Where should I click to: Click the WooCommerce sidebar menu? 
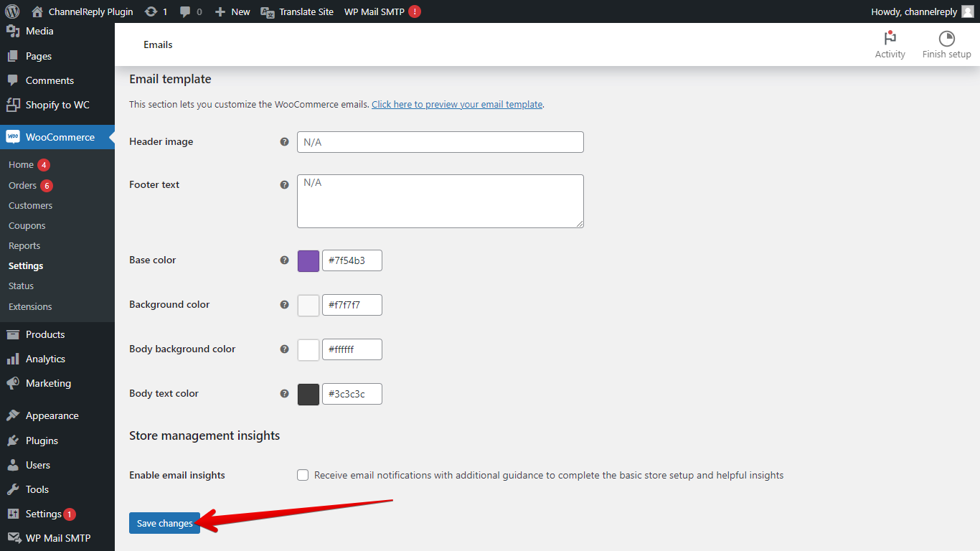click(x=57, y=137)
